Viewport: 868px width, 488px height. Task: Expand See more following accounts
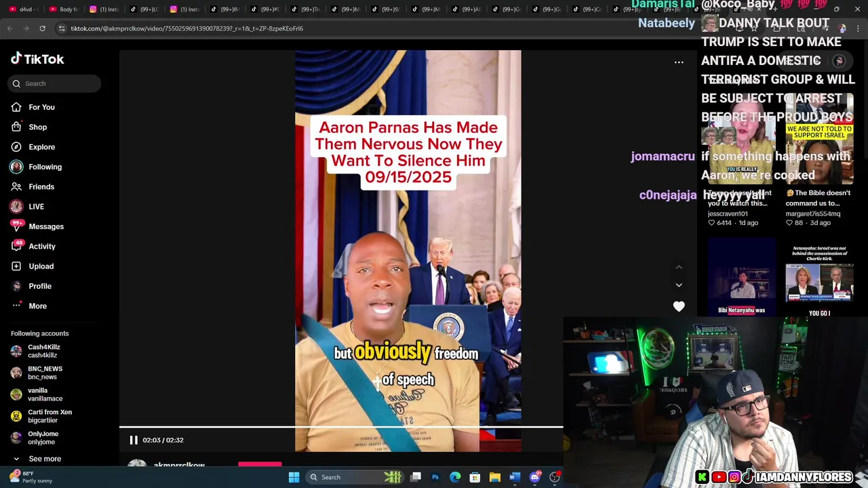(x=45, y=459)
